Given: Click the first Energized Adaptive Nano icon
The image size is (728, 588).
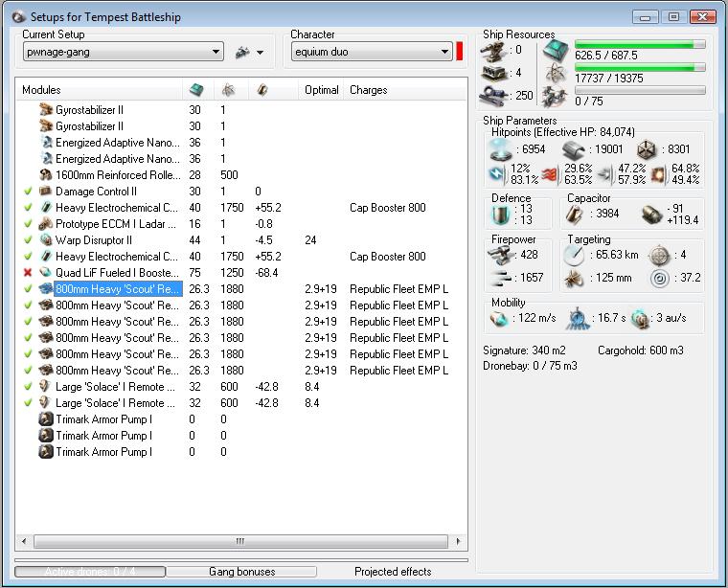Looking at the screenshot, I should [46, 142].
